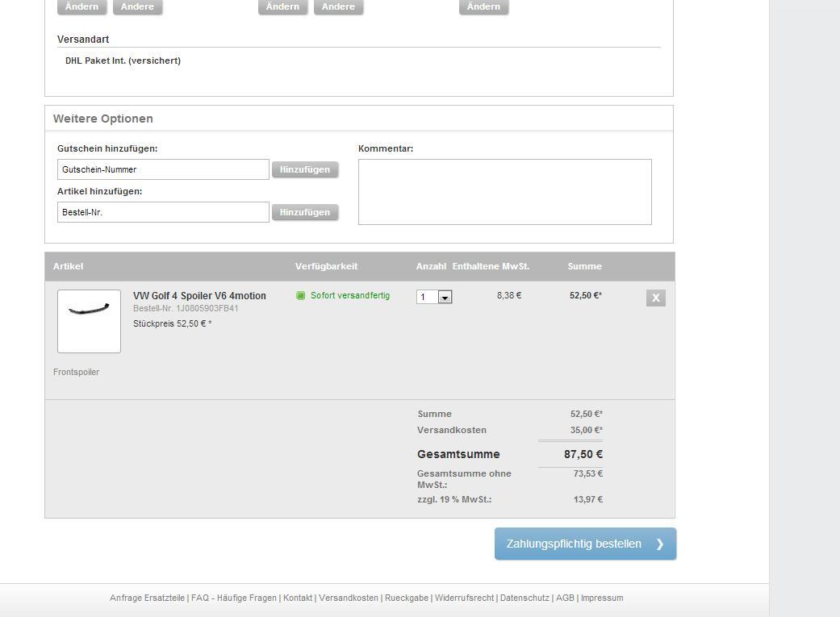The height and width of the screenshot is (617, 840).
Task: Open the Anfrage Ersatzteile footer link
Action: click(148, 598)
